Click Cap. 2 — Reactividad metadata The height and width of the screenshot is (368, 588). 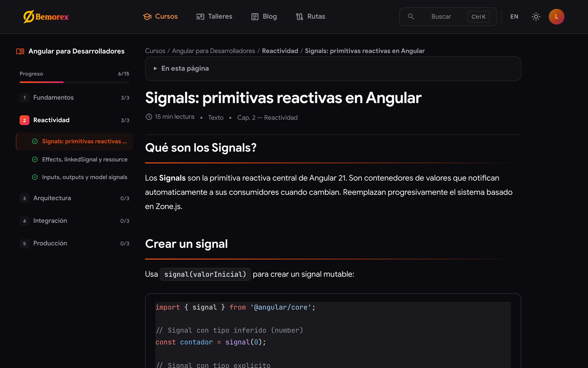[x=267, y=118]
